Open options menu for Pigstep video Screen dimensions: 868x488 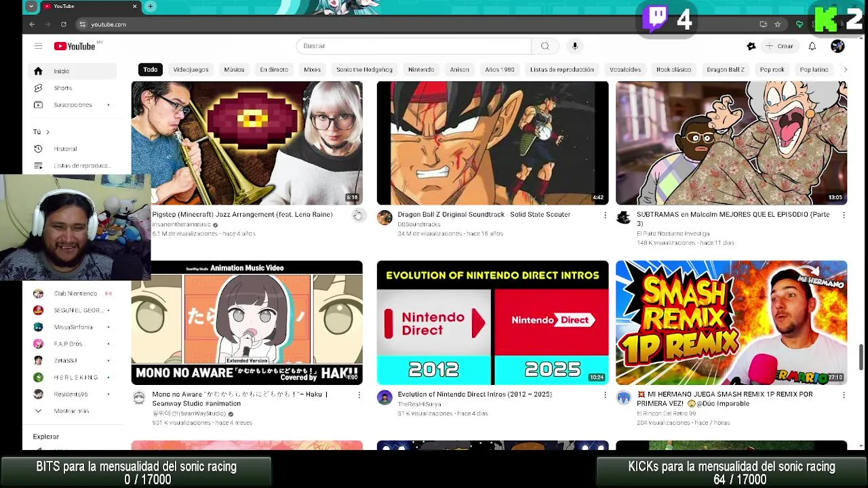[358, 215]
